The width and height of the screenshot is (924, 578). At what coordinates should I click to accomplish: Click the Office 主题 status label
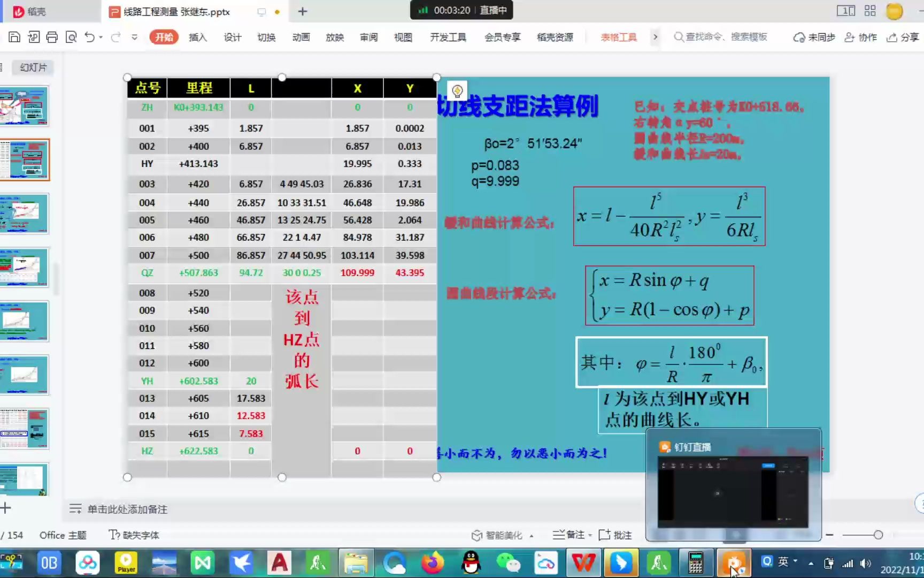tap(63, 535)
